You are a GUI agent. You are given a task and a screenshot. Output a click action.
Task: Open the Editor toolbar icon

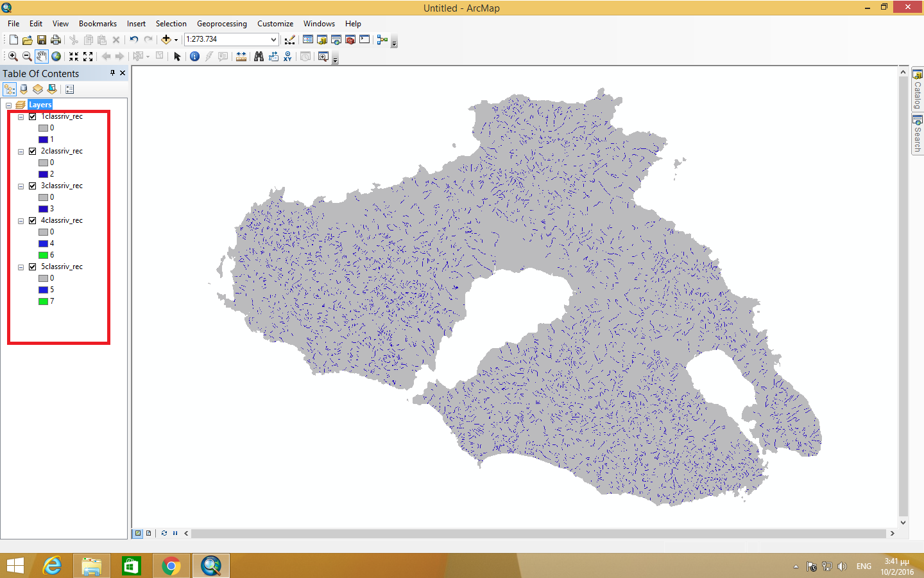290,40
